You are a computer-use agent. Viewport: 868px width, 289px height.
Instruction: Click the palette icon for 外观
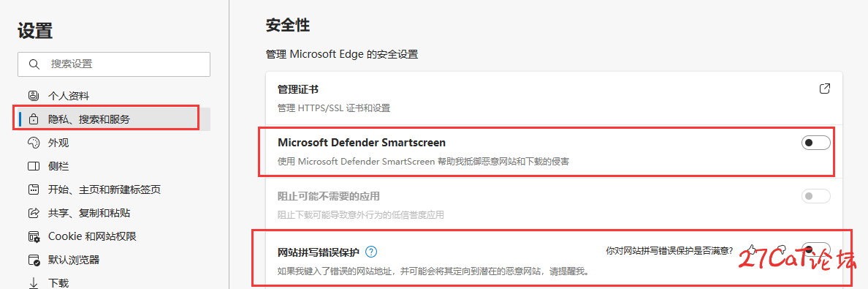click(x=34, y=143)
